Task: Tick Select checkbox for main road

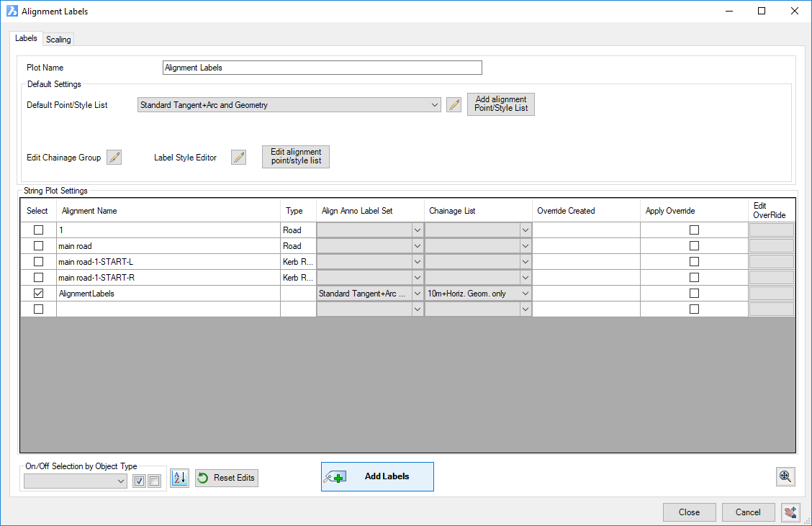Action: tap(39, 246)
